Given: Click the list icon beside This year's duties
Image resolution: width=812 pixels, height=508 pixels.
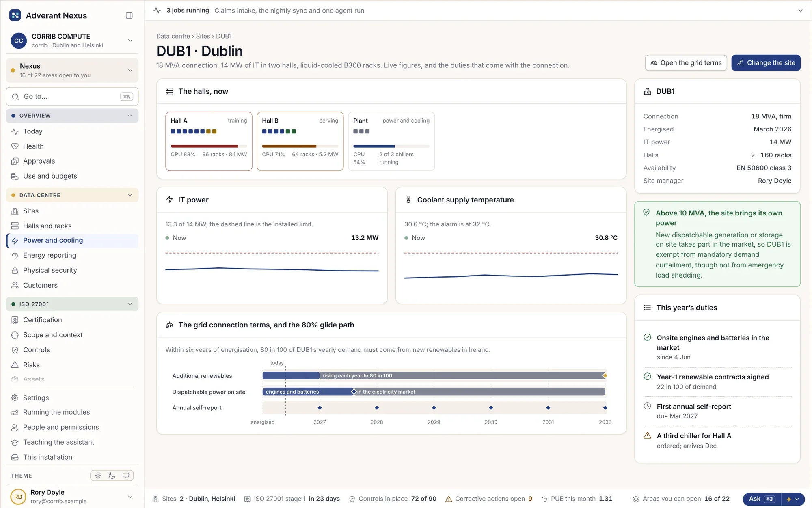Looking at the screenshot, I should (x=648, y=308).
